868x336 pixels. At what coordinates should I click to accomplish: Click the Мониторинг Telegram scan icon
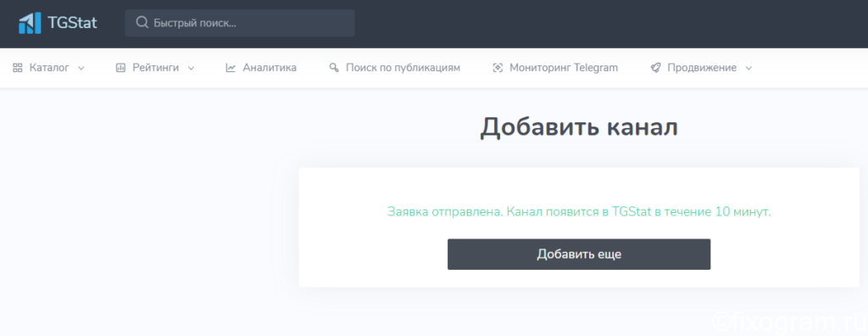(498, 68)
